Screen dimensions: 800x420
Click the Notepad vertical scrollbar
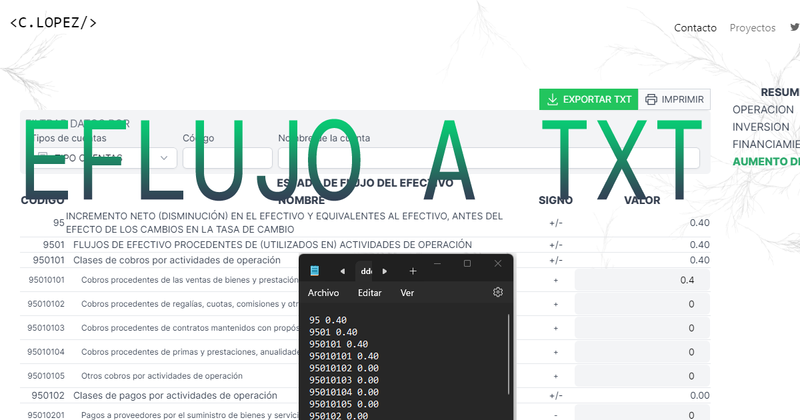tap(508, 354)
